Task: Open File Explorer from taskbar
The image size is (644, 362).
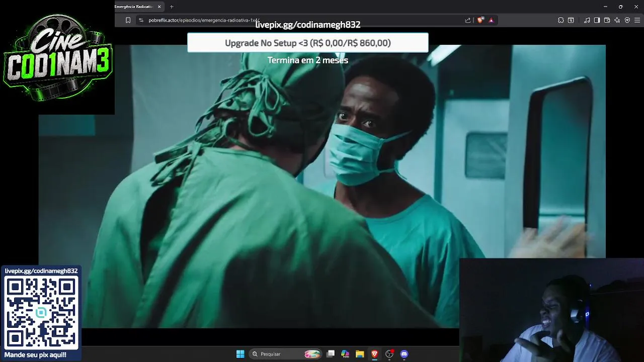Action: tap(360, 354)
